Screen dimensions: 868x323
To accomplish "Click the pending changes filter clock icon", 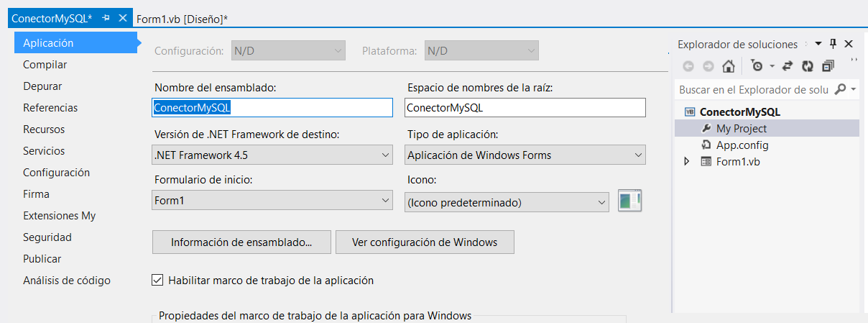I will point(757,66).
